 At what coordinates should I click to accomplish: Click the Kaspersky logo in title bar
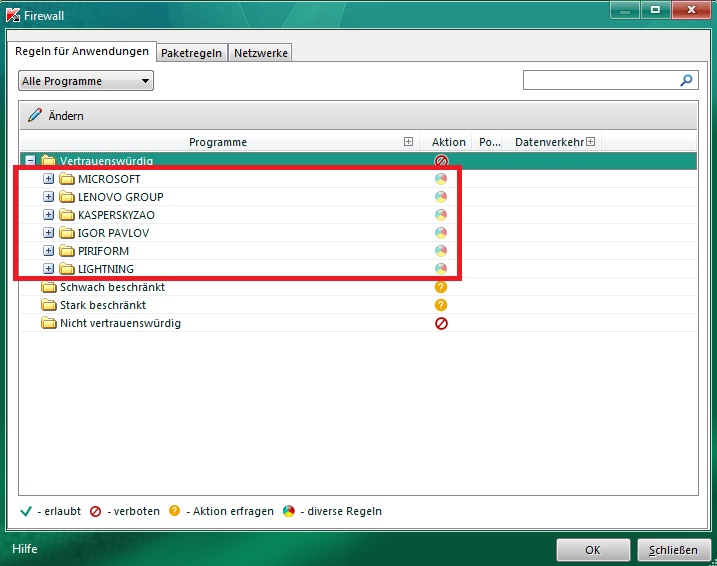(x=13, y=15)
